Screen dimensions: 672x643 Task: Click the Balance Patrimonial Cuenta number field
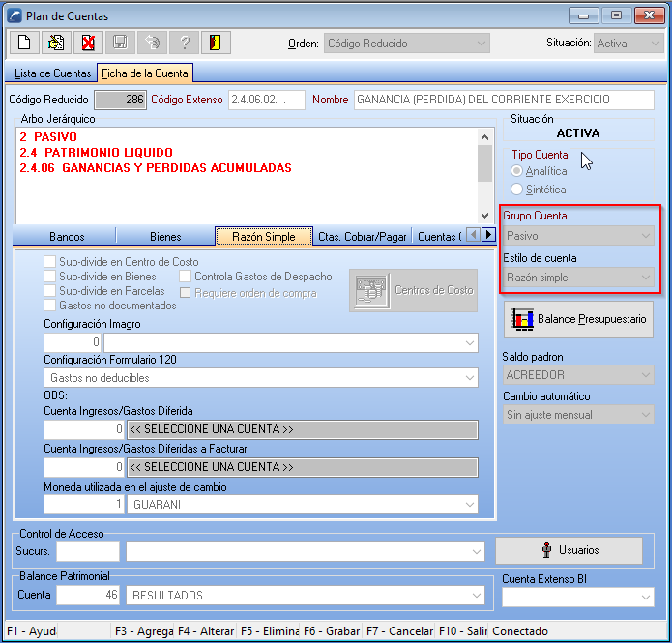(x=88, y=596)
